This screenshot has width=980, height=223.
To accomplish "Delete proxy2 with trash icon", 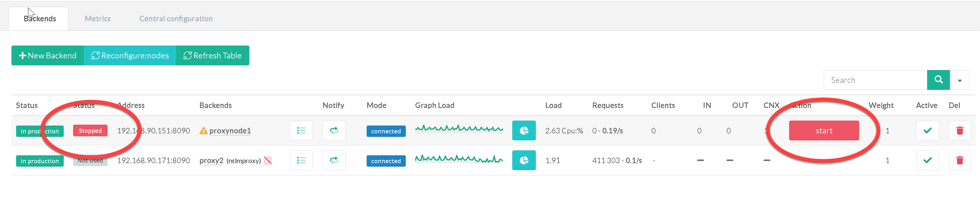I will 960,160.
